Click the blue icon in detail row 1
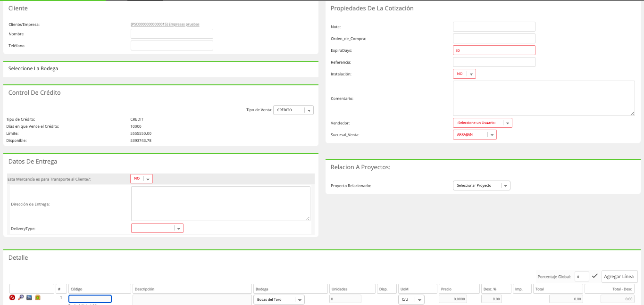The height and width of the screenshot is (305, 644). tap(29, 297)
